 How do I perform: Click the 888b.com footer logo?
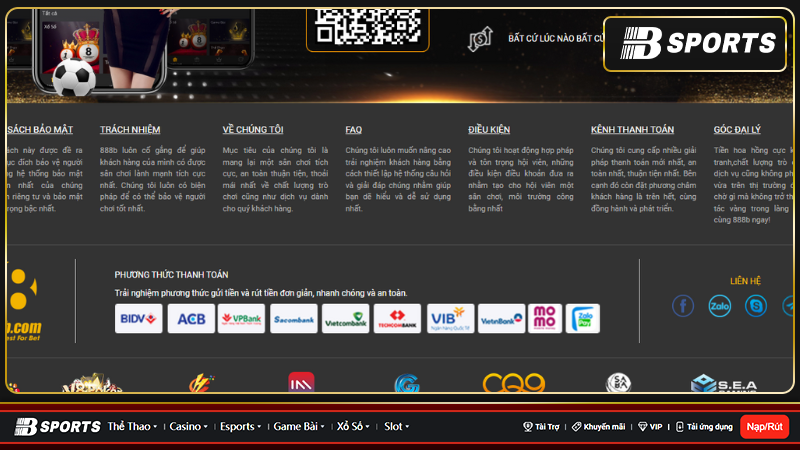tap(23, 305)
